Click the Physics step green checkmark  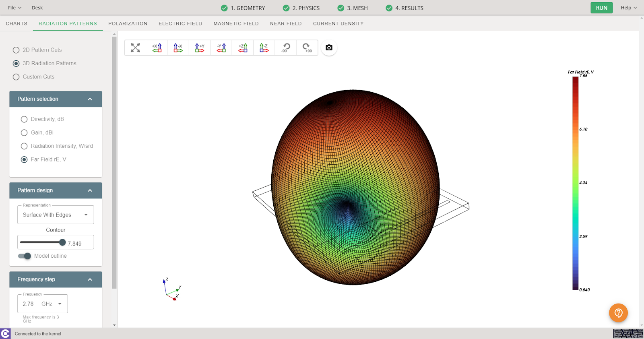286,8
